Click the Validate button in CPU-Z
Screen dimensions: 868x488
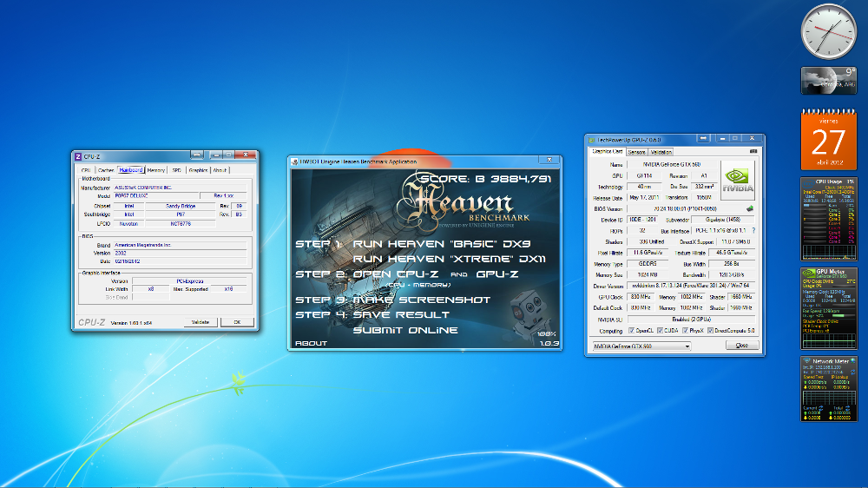[201, 322]
